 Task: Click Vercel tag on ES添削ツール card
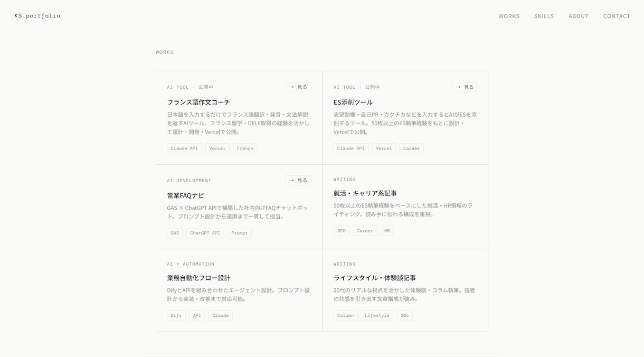pyautogui.click(x=384, y=148)
